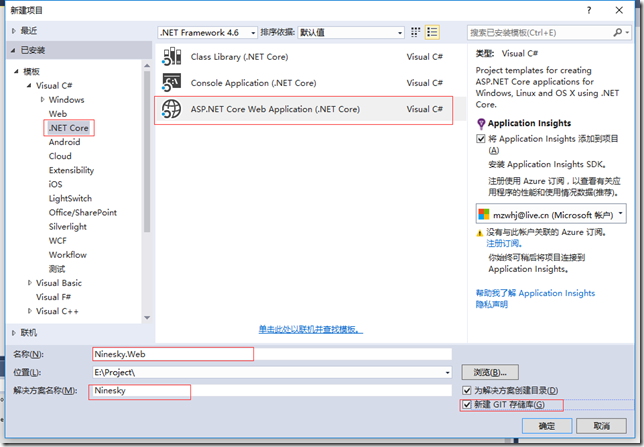Select the Console Application template icon
644x447 pixels.
click(171, 83)
